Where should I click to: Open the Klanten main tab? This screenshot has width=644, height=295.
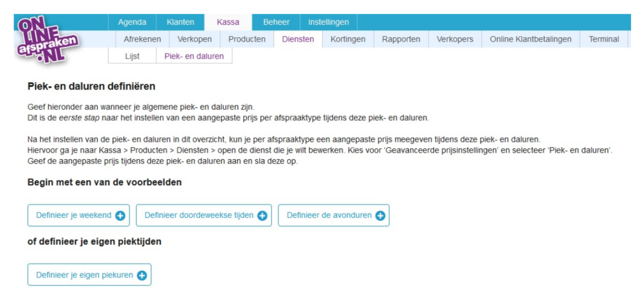click(x=180, y=22)
